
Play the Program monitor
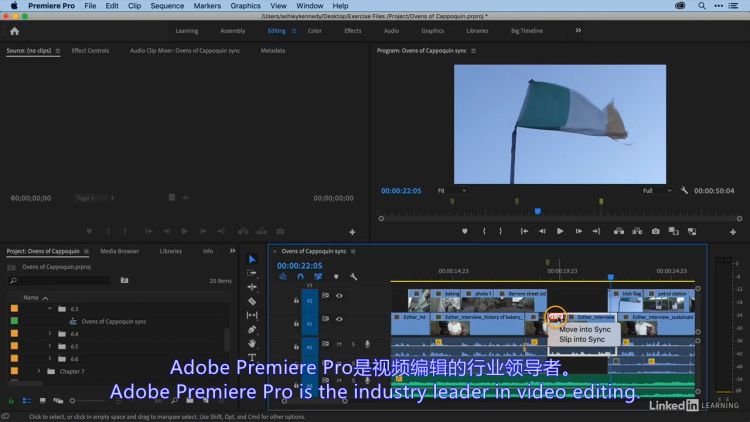tap(560, 232)
